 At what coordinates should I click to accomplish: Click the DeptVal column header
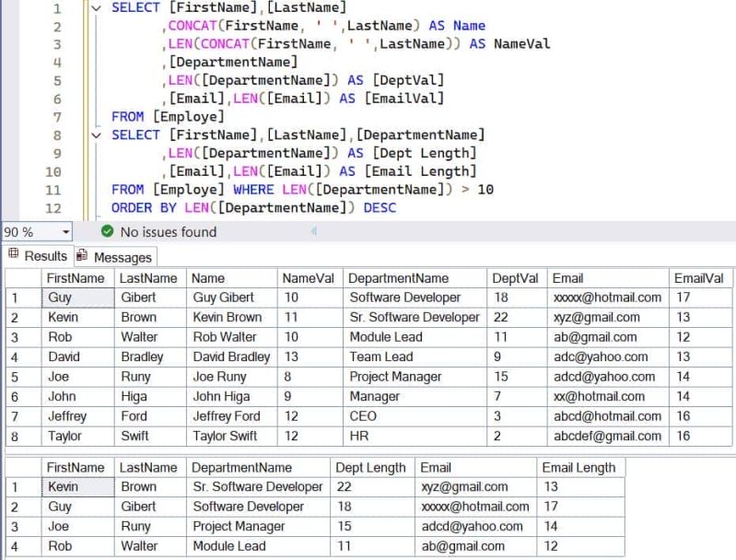[515, 278]
